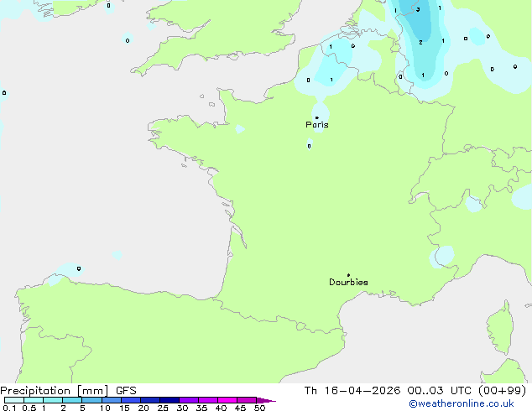Click the '25' legend scale label
The width and height of the screenshot is (532, 411).
(163, 408)
